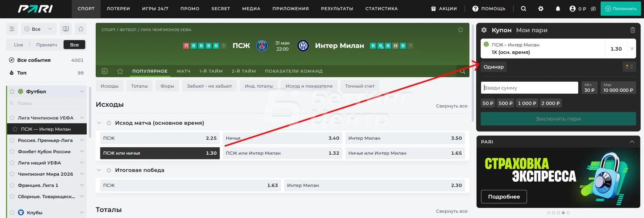Image resolution: width=644 pixels, height=218 pixels.
Task: Expand Чемпионат Мира 2026
Action: coord(81,174)
